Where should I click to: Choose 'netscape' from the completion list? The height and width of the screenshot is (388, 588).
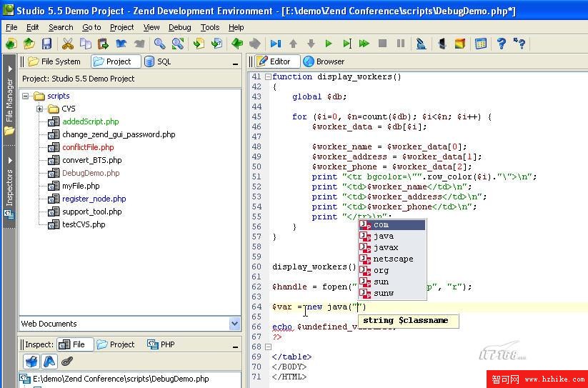[x=392, y=259]
